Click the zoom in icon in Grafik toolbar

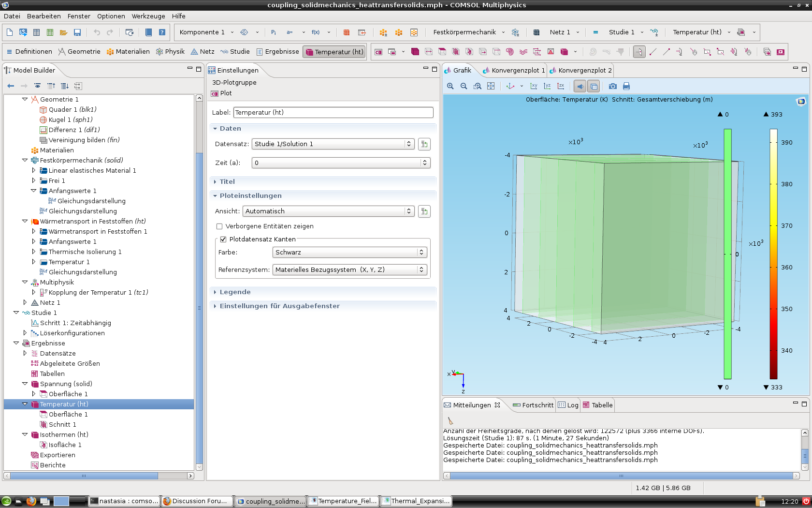pos(450,86)
